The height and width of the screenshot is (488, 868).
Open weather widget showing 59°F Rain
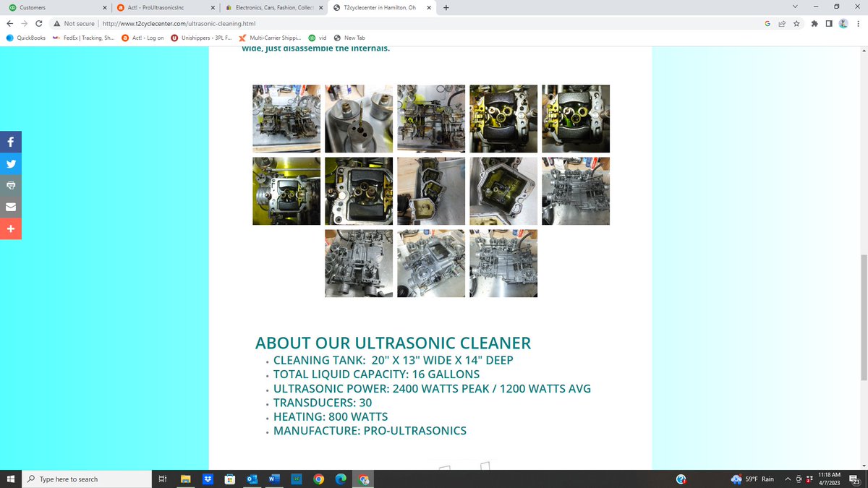tap(752, 479)
